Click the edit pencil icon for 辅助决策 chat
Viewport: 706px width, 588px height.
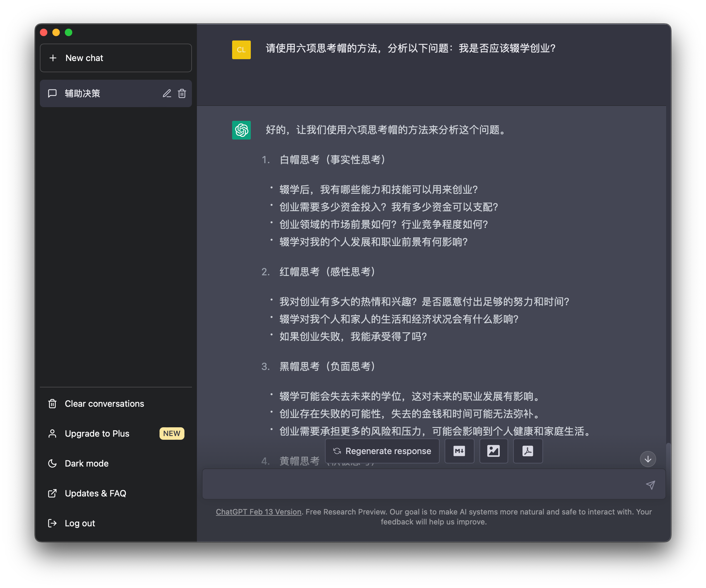coord(167,93)
